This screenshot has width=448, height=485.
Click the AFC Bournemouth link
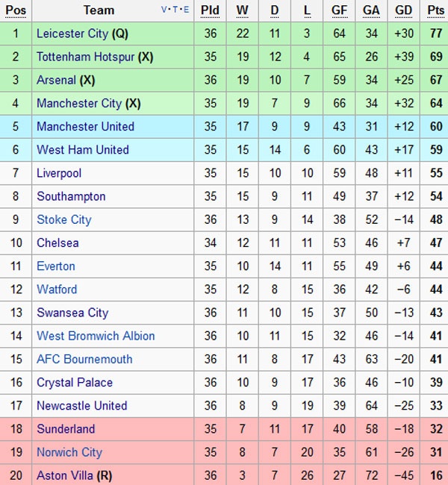click(x=84, y=359)
